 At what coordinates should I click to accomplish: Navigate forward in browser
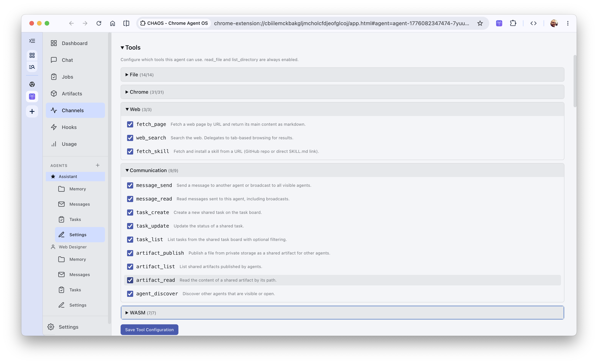[85, 23]
